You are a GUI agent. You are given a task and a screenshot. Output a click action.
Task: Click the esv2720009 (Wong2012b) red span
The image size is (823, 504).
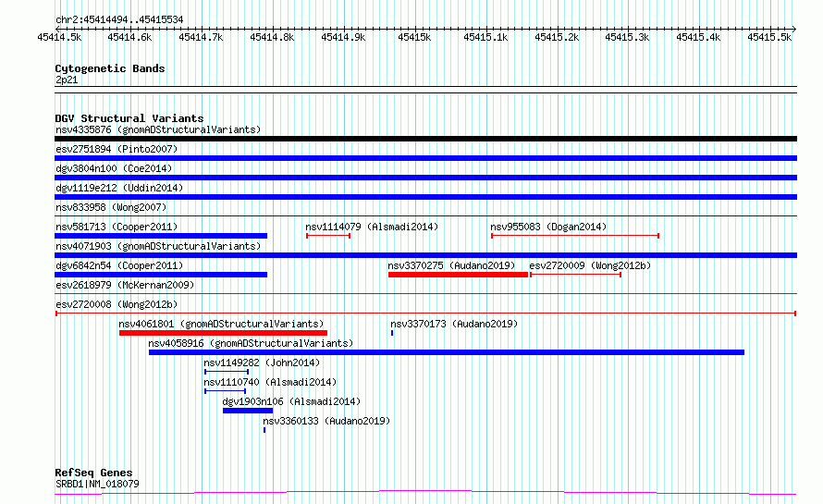[576, 275]
